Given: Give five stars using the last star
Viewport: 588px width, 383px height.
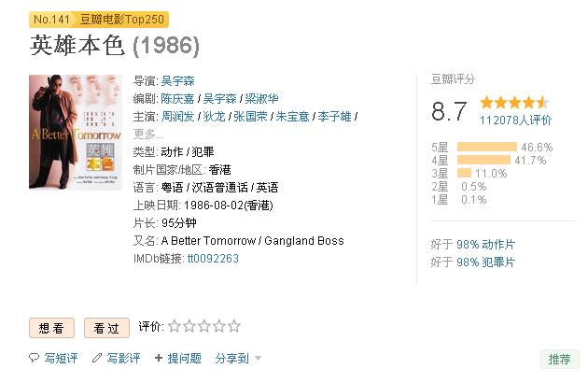Looking at the screenshot, I should (x=234, y=326).
